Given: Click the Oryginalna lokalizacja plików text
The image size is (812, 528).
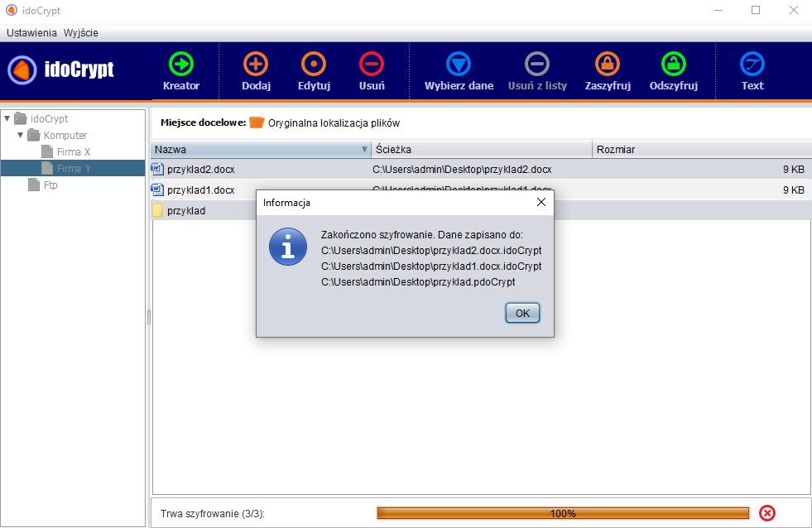Looking at the screenshot, I should point(334,123).
